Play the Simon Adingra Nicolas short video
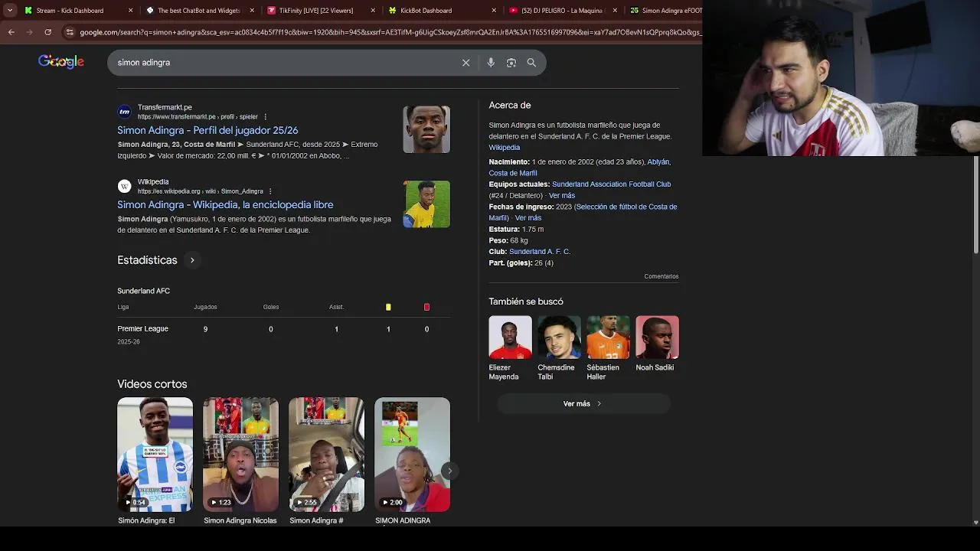The height and width of the screenshot is (551, 980). tap(240, 455)
